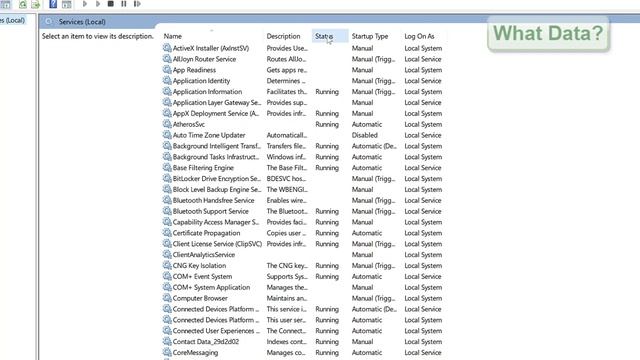Screen dimensions: 640x360
Task: Click description 'Maintains an..' of Computer Browser
Action: (287, 298)
